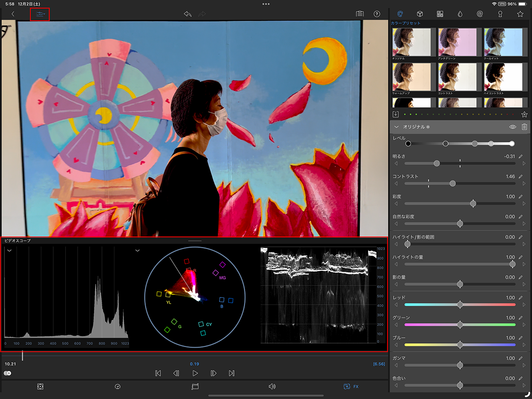Switch to the FX tab
Viewport: 532px width, 399px height.
(351, 387)
